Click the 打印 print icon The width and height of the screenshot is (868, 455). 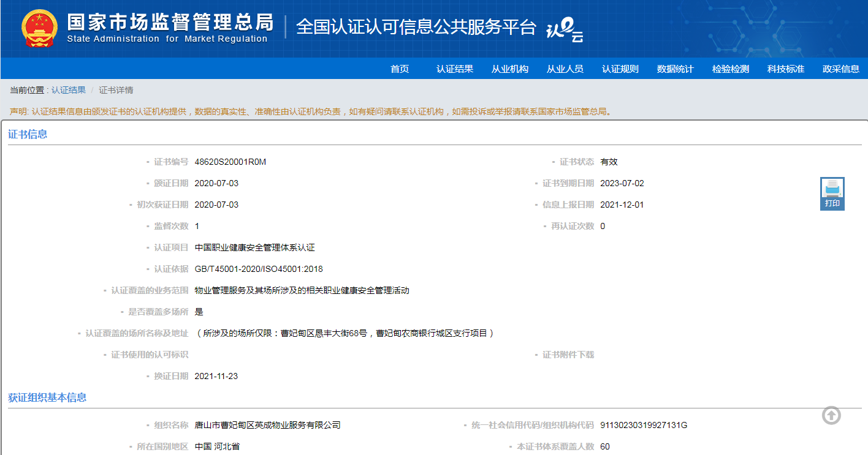pyautogui.click(x=832, y=194)
